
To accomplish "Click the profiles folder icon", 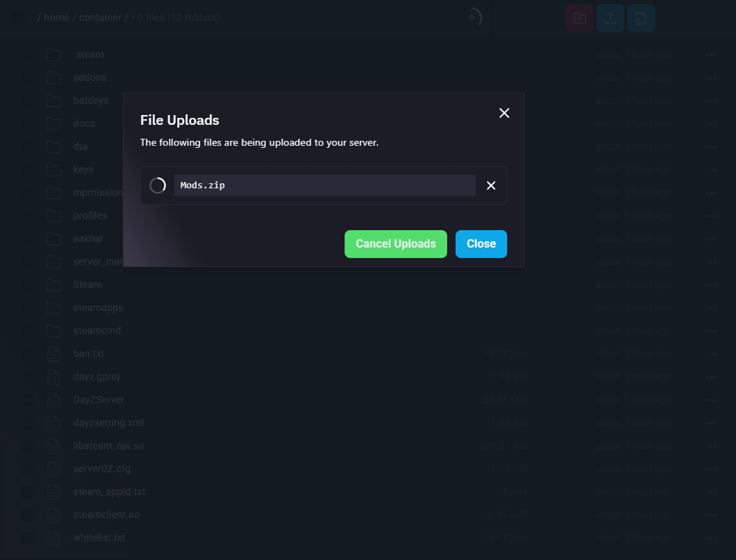I will click(x=54, y=215).
